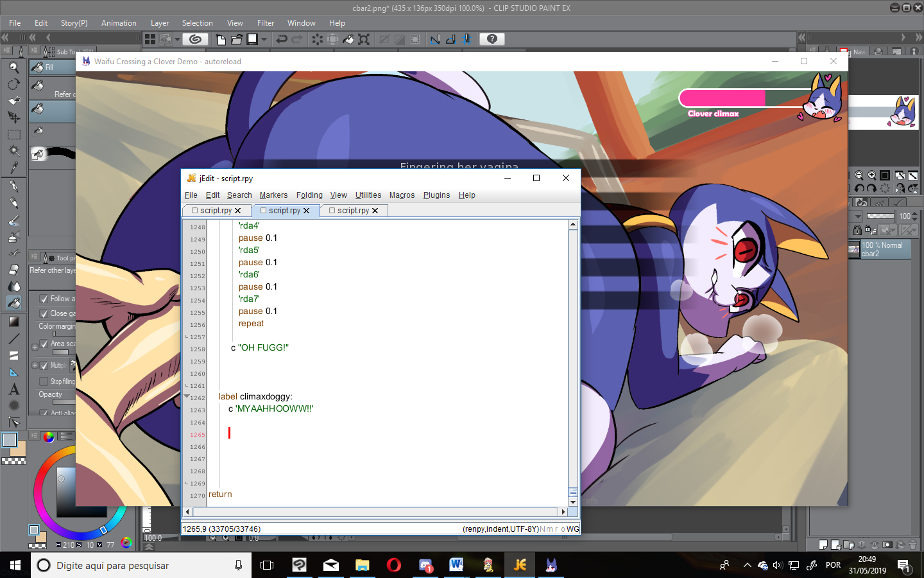The height and width of the screenshot is (578, 924).
Task: Open the Plugins menu in jEdit
Action: [x=436, y=195]
